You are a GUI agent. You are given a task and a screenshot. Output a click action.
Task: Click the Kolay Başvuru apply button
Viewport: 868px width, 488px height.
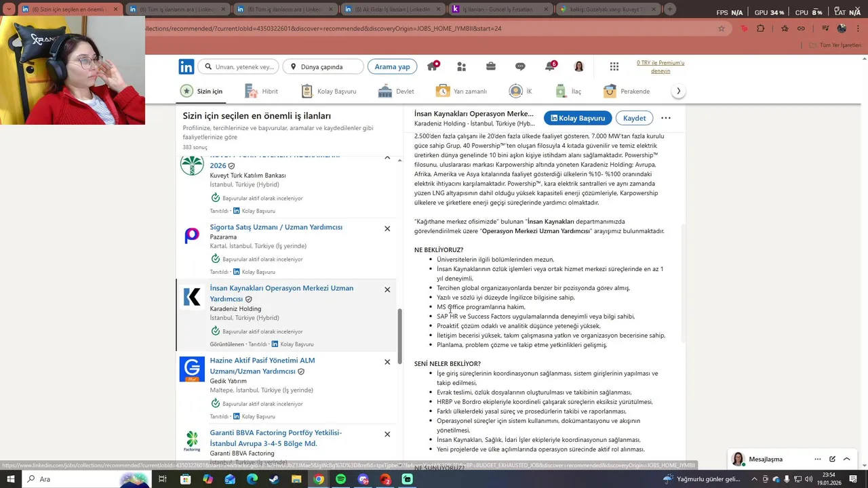(578, 118)
